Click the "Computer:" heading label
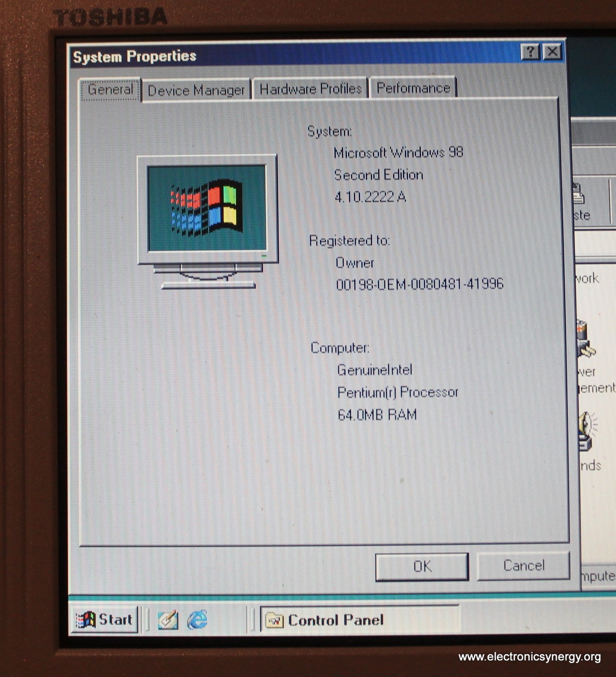Image resolution: width=616 pixels, height=677 pixels. point(340,348)
